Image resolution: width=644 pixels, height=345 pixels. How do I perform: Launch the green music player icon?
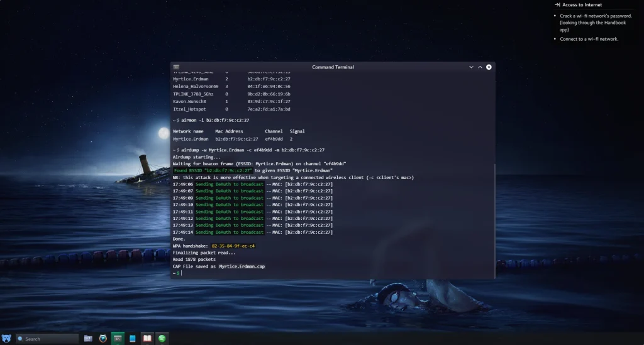coord(162,339)
